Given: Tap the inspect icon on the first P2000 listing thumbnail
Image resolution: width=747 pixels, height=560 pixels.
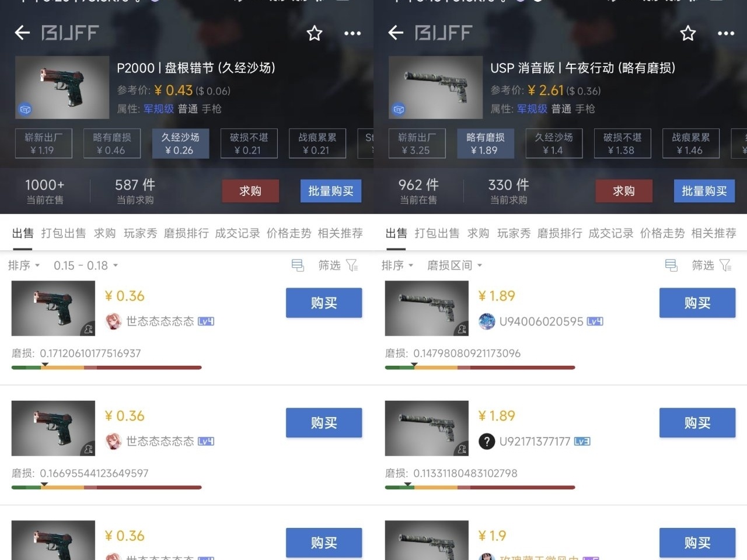Looking at the screenshot, I should (88, 329).
